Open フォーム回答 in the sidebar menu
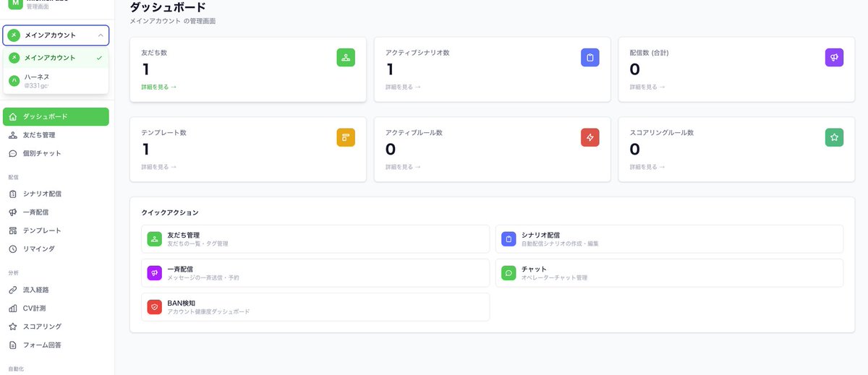 coord(56,345)
